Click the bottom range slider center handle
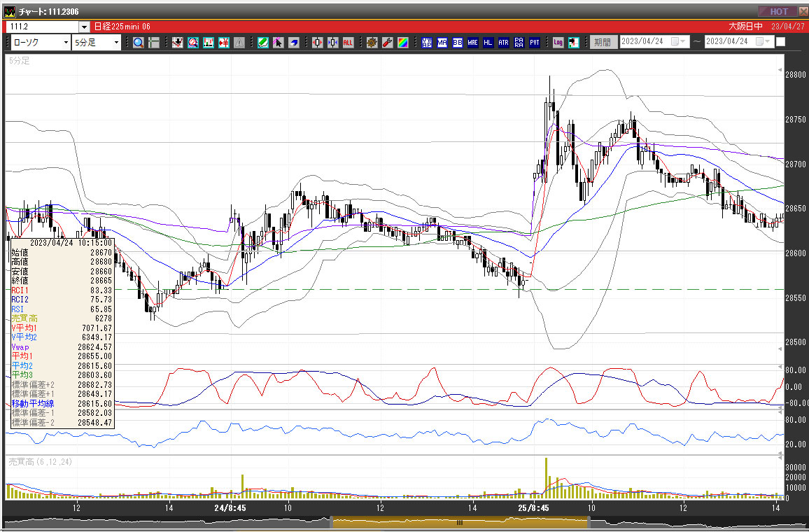809x532 pixels. click(x=459, y=523)
